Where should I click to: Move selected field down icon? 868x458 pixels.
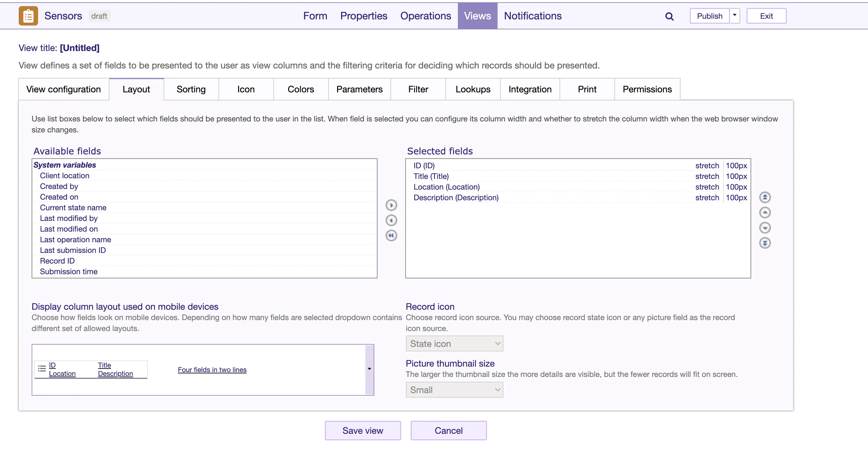764,228
